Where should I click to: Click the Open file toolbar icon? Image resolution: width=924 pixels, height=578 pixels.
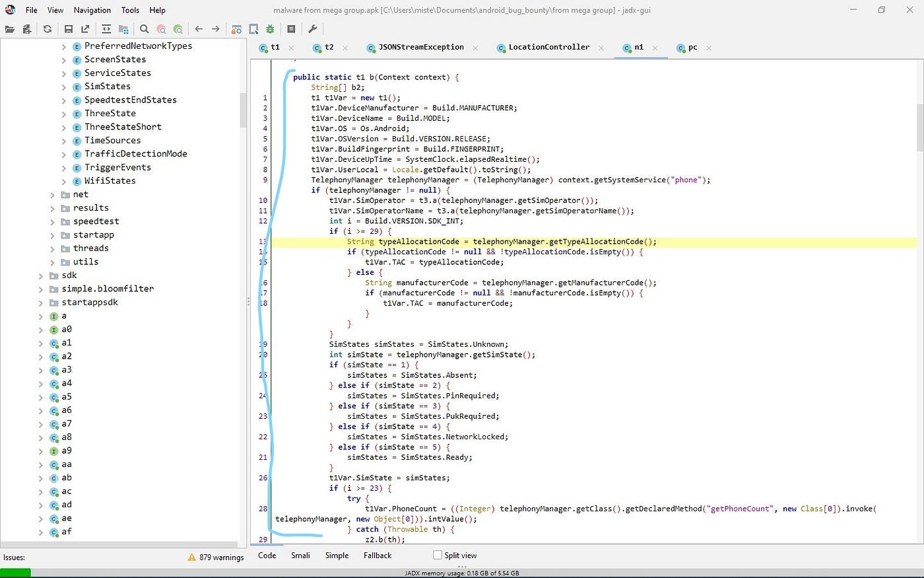10,29
